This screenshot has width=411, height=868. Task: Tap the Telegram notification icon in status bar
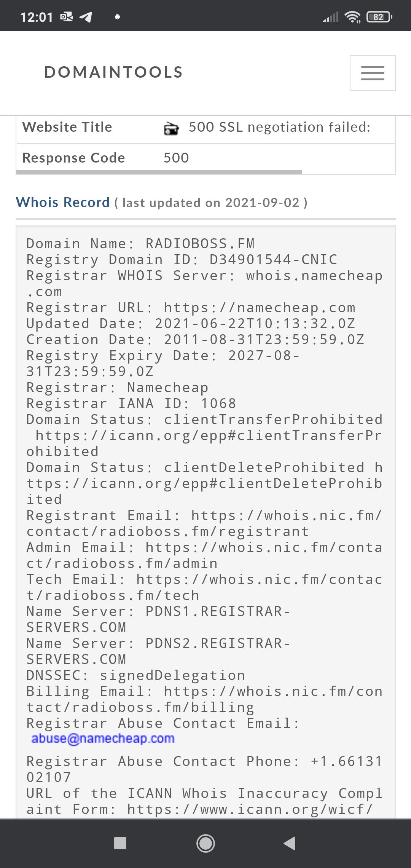click(x=86, y=17)
